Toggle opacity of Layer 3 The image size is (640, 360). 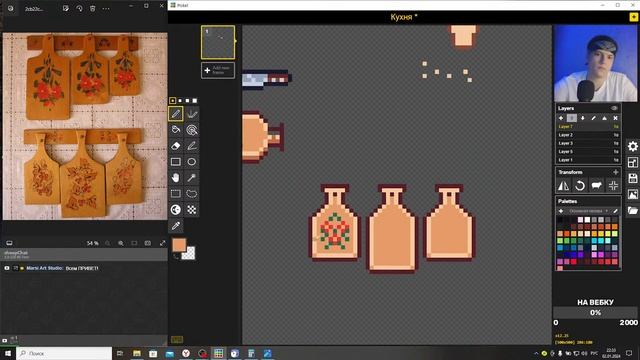tap(616, 143)
